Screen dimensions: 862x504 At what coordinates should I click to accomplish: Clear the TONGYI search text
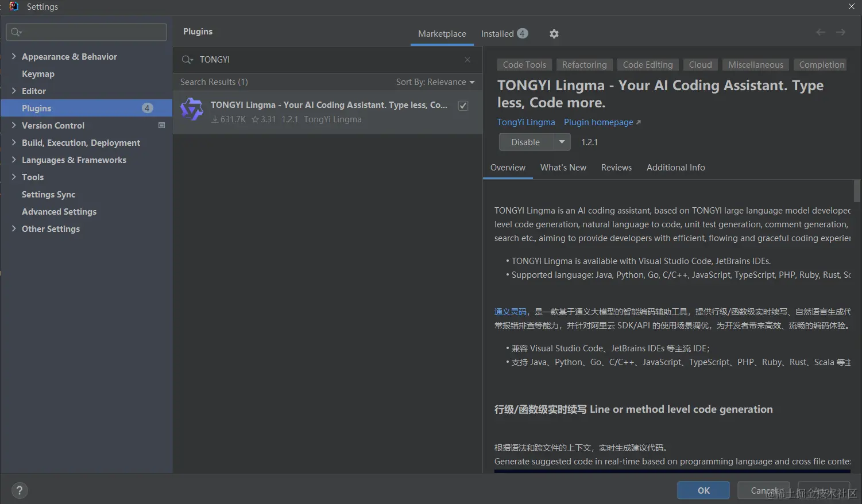click(x=467, y=60)
